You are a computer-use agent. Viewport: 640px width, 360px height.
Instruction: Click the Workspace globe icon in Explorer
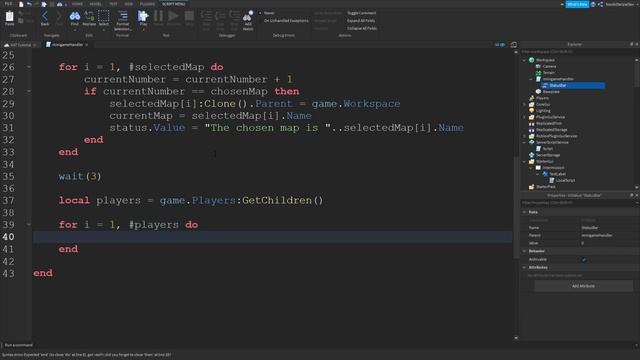point(532,60)
